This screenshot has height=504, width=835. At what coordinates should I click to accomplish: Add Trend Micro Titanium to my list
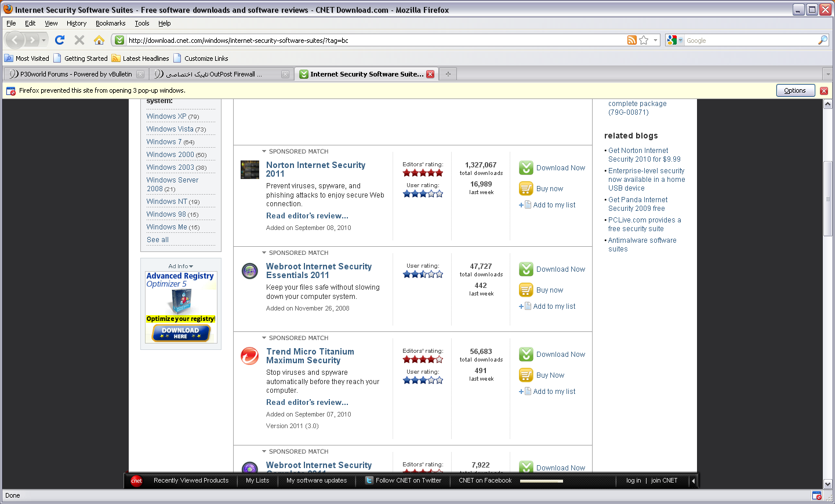[x=547, y=392]
